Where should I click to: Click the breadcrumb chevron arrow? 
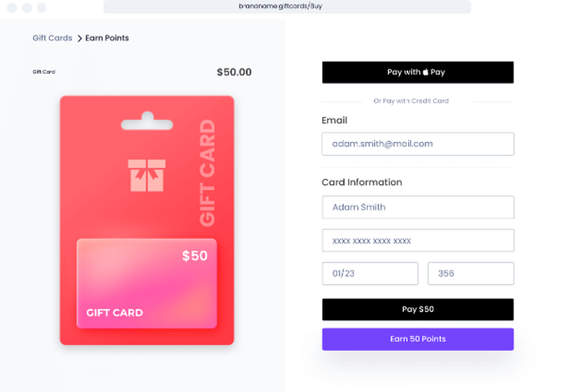[x=79, y=38]
